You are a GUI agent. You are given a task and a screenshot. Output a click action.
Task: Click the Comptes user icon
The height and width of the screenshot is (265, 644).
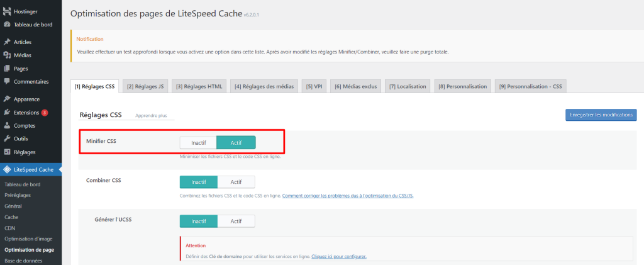pyautogui.click(x=6, y=126)
